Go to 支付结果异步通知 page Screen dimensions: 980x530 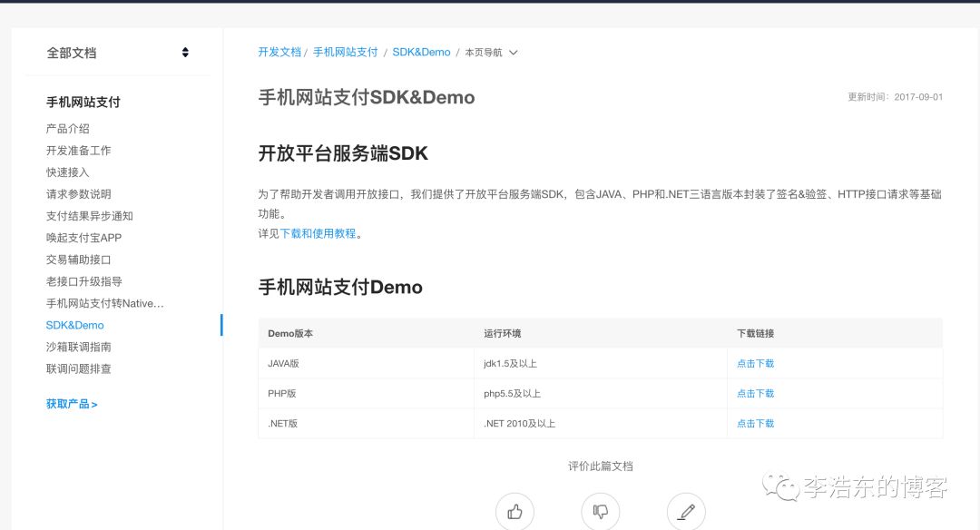[89, 216]
